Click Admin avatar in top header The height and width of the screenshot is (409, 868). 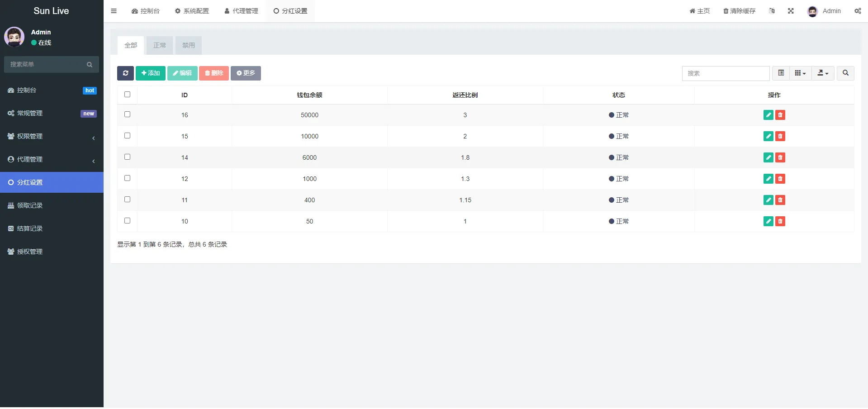[x=812, y=11]
